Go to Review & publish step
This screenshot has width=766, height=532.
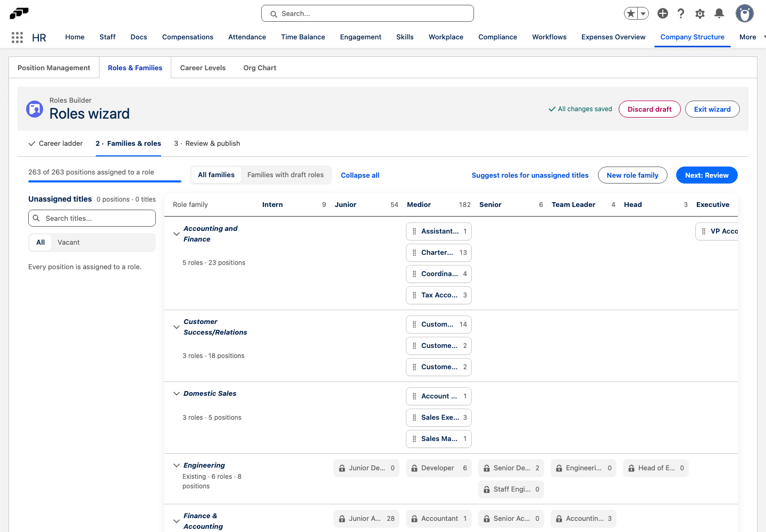pos(207,144)
